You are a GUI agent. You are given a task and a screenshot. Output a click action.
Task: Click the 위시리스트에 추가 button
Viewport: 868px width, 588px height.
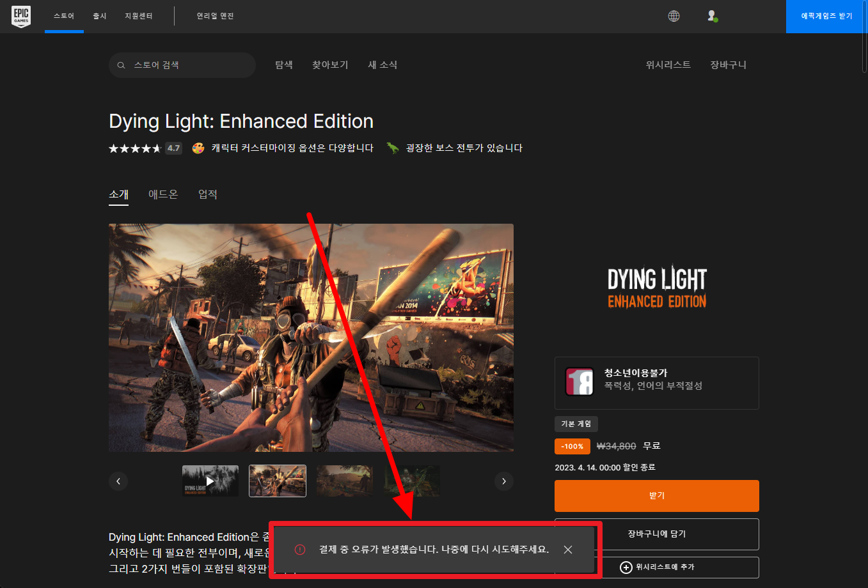(x=657, y=568)
